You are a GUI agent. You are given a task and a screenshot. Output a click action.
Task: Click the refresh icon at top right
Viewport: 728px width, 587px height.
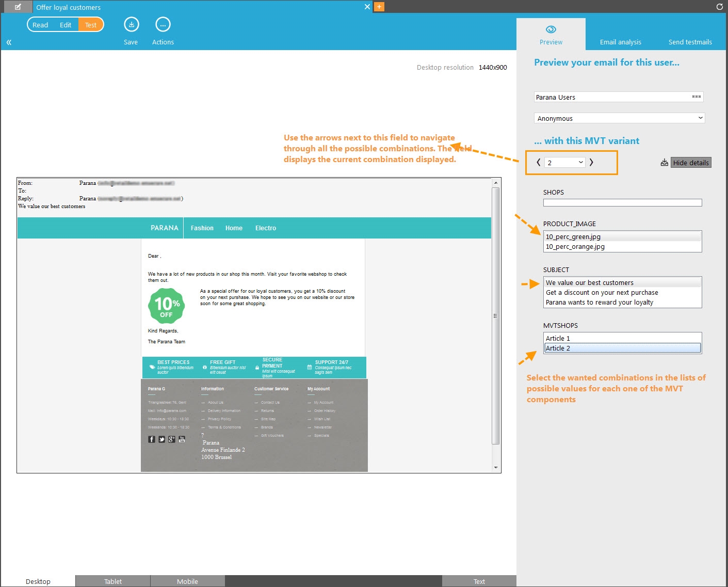click(x=719, y=7)
